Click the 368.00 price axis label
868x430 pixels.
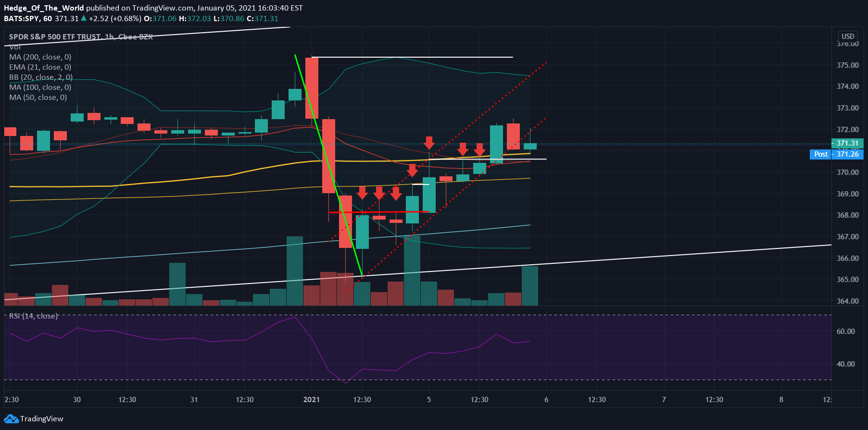point(847,215)
